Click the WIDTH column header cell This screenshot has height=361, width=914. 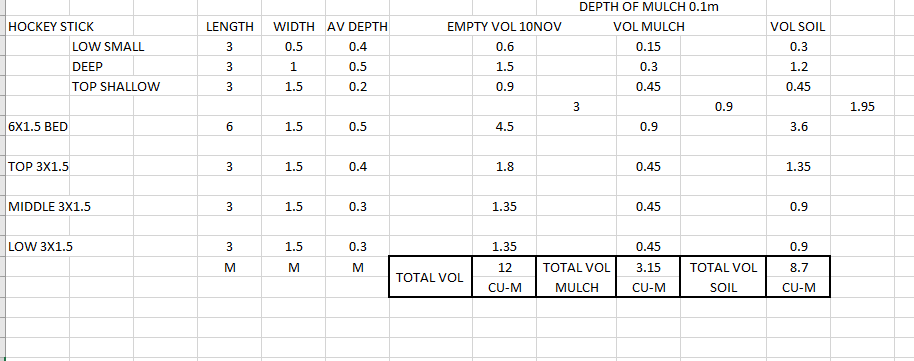[x=293, y=27]
